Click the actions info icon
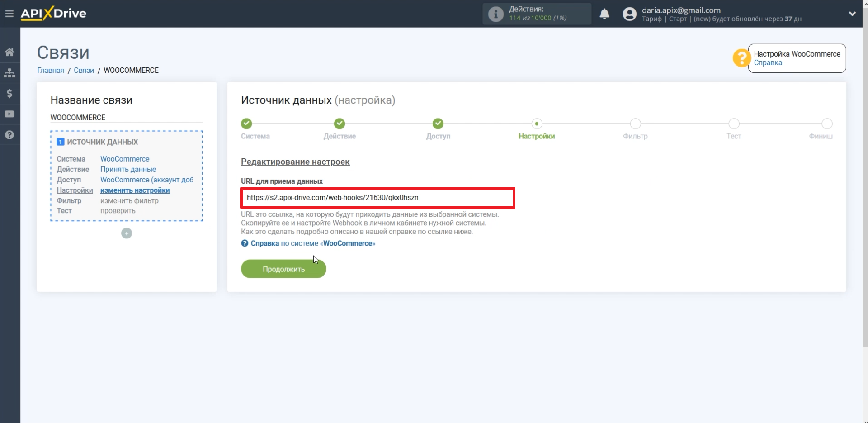The width and height of the screenshot is (868, 423). (496, 14)
